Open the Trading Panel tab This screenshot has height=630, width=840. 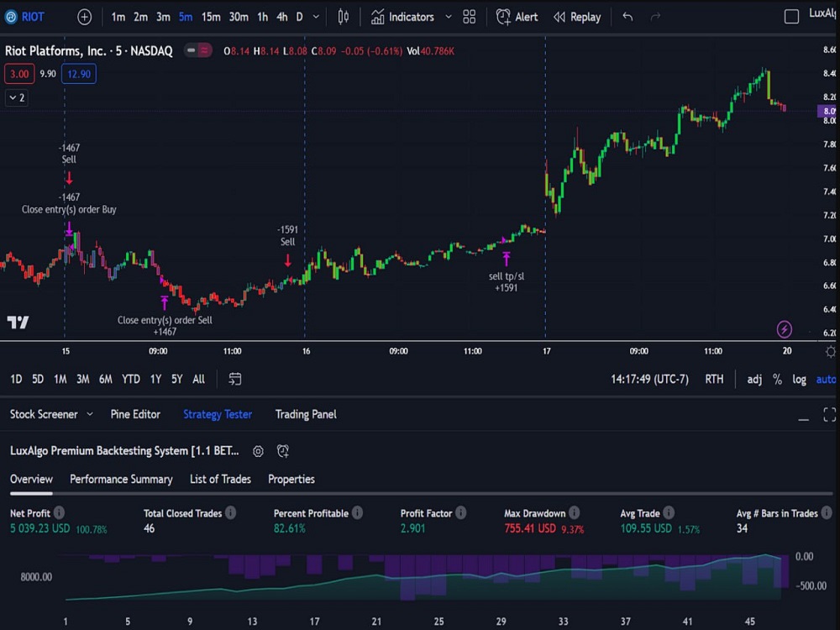306,414
